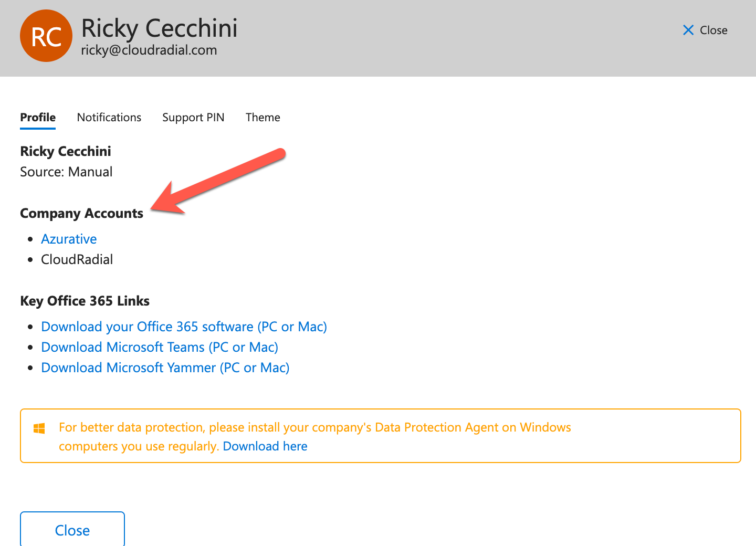Click Download here for Data Protection Agent

pos(265,446)
